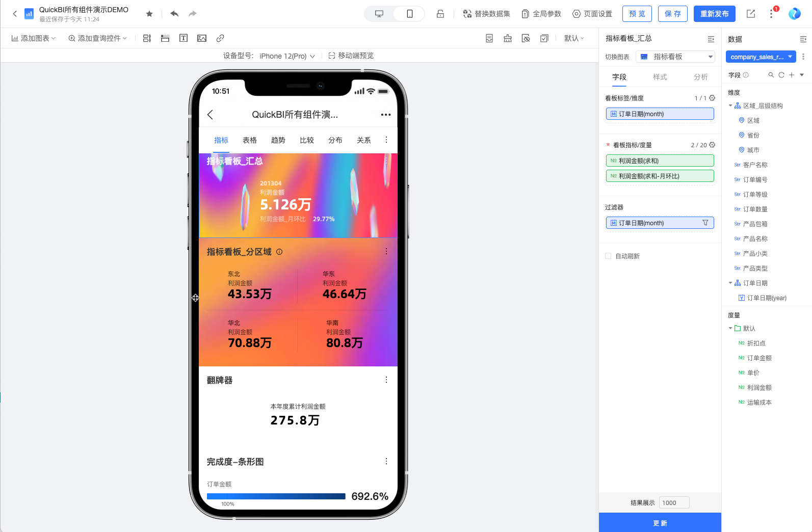Click the filter funnel on 订单日期(month) filter
The image size is (812, 532).
tap(705, 223)
